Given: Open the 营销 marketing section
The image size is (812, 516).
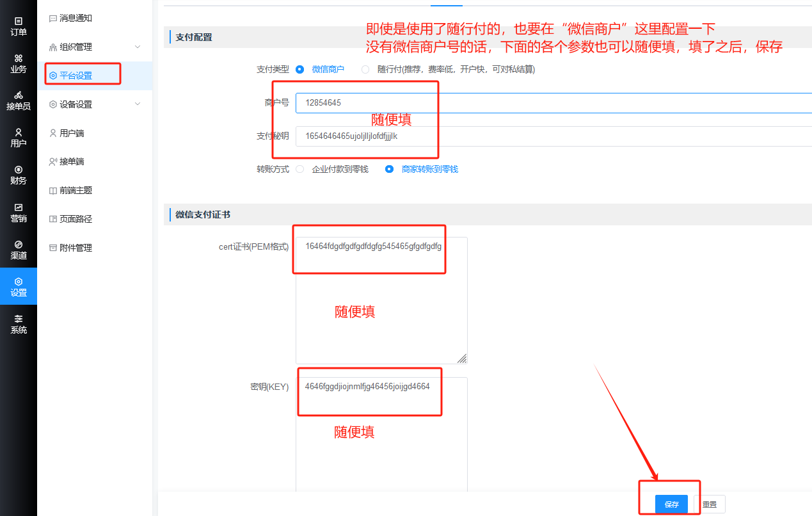Looking at the screenshot, I should click(x=19, y=212).
